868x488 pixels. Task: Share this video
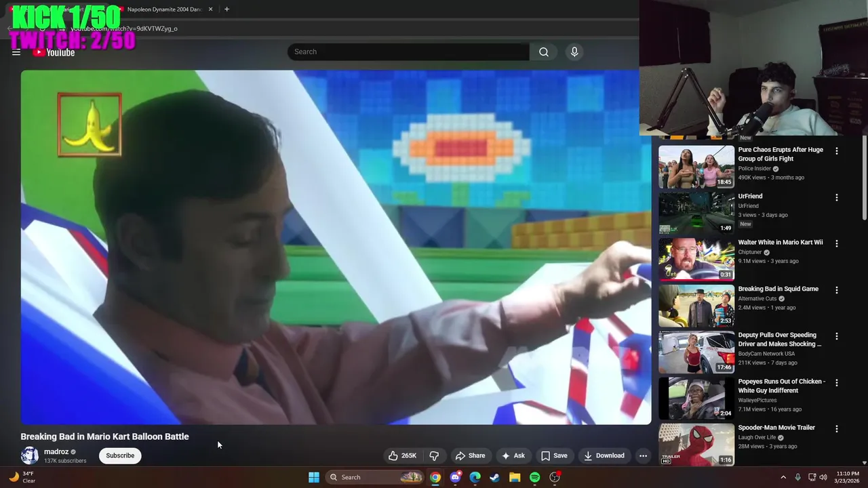[x=470, y=455]
